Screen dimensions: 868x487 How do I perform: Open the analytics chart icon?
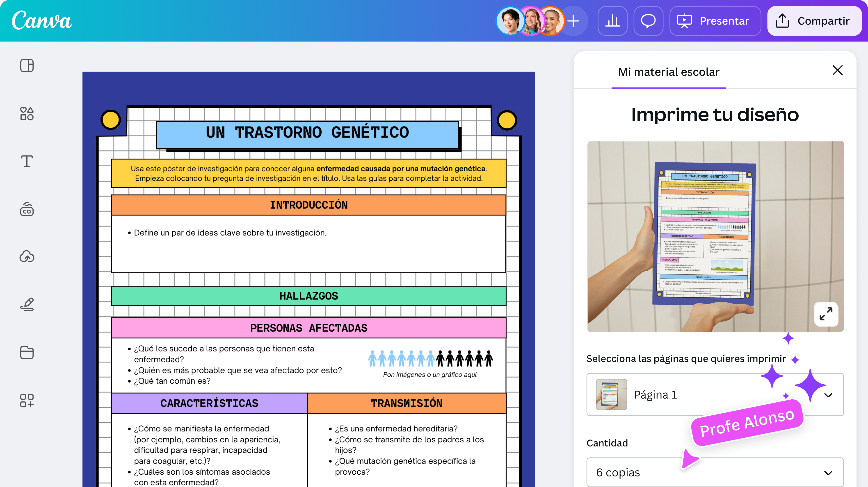(612, 21)
